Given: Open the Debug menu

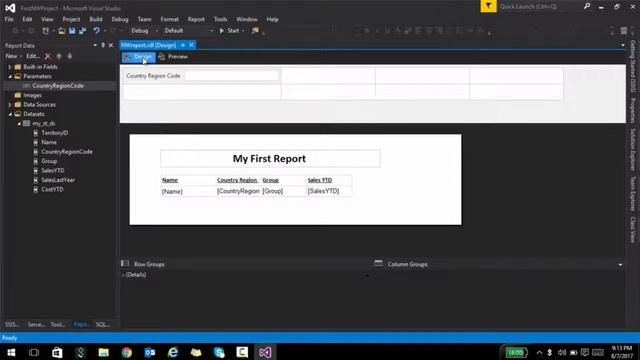Looking at the screenshot, I should pyautogui.click(x=120, y=19).
